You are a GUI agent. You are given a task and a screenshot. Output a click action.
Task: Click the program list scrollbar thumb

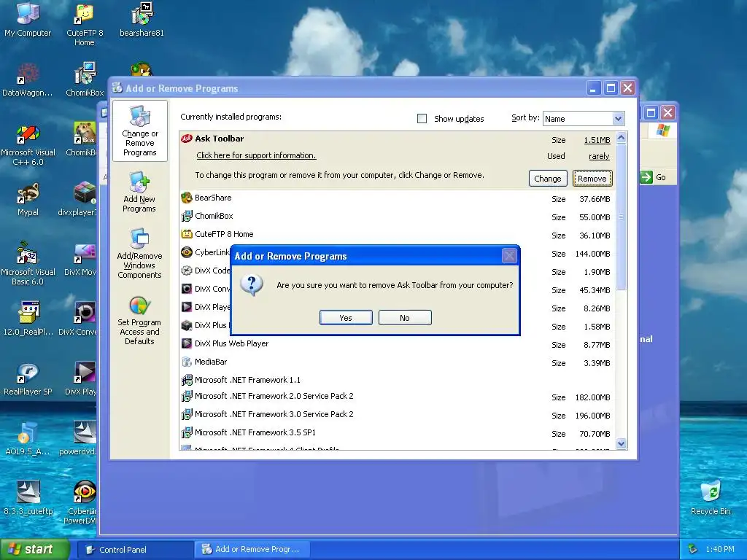tap(621, 217)
